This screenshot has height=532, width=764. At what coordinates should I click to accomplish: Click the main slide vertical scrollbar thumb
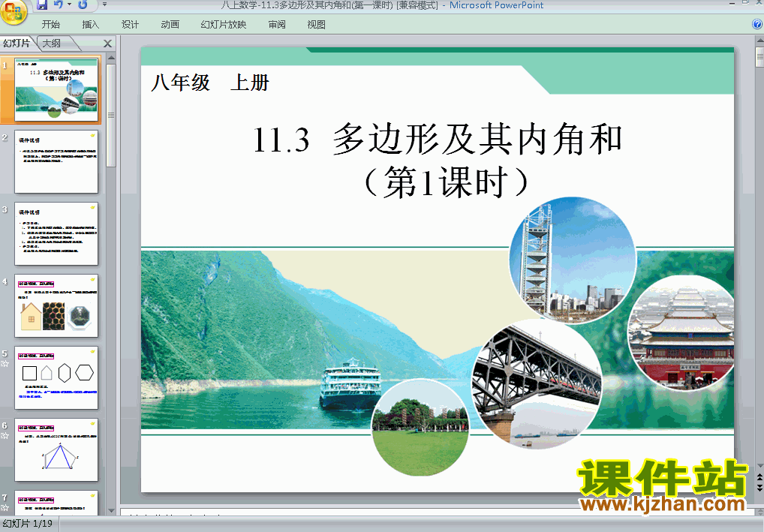click(x=759, y=57)
